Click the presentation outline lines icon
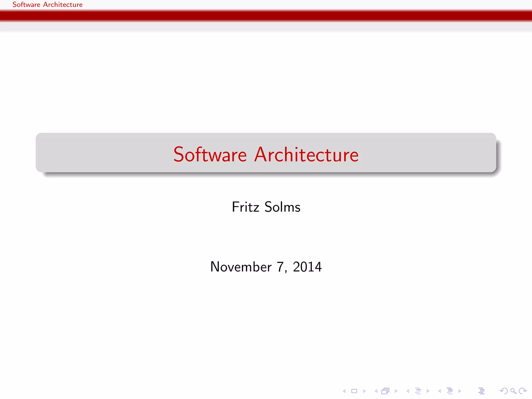The image size is (532, 399). [481, 391]
